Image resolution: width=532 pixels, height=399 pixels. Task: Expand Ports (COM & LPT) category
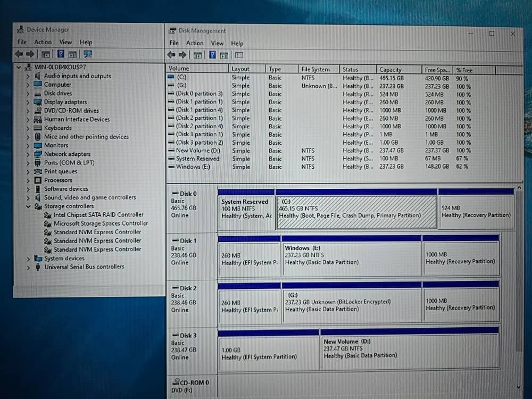28,163
